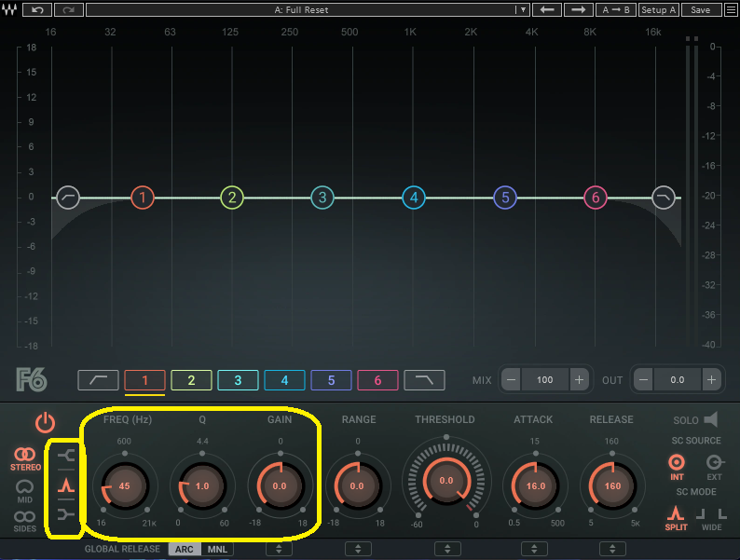Select the high-pass filter band button below graph
740x560 pixels.
(x=98, y=379)
